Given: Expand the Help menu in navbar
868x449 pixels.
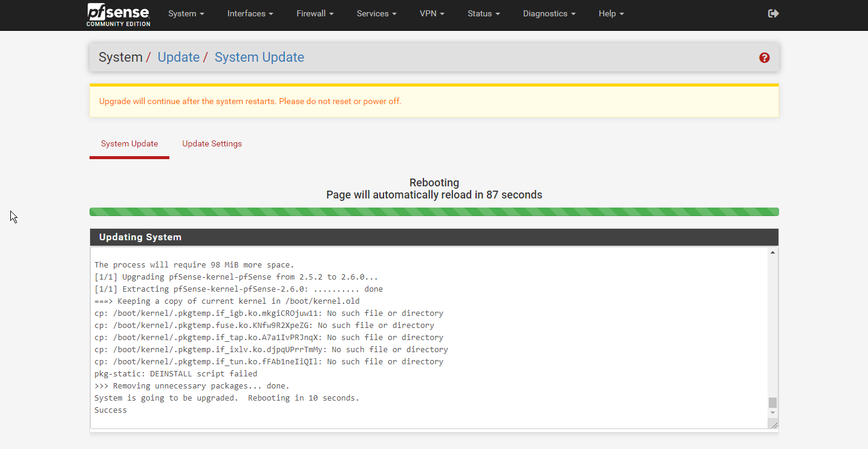Looking at the screenshot, I should (611, 13).
